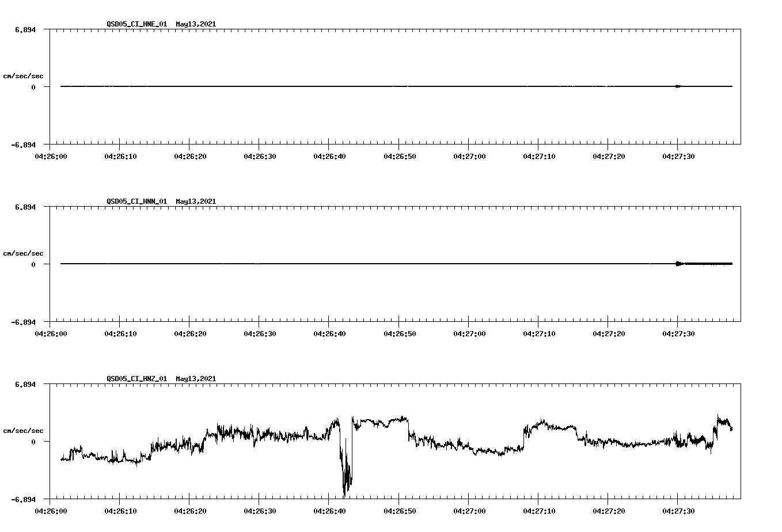Click the 04:26:40 time label under HNZ chart
Screen dimensions: 782x532
[x=329, y=511]
